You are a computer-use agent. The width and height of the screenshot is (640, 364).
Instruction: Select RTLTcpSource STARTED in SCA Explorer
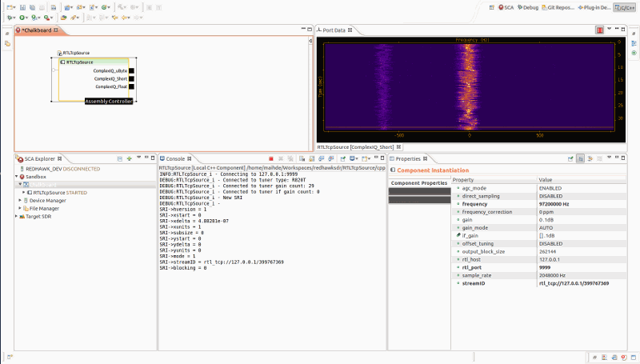58,193
